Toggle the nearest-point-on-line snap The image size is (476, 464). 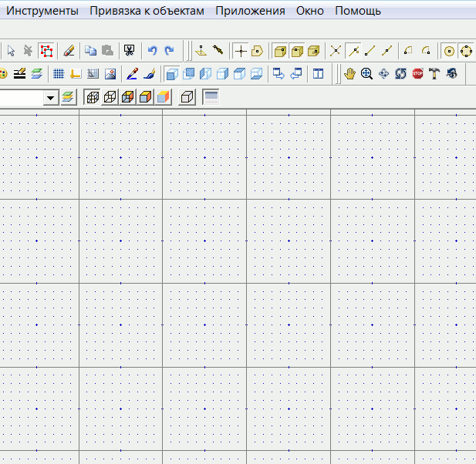tap(353, 51)
